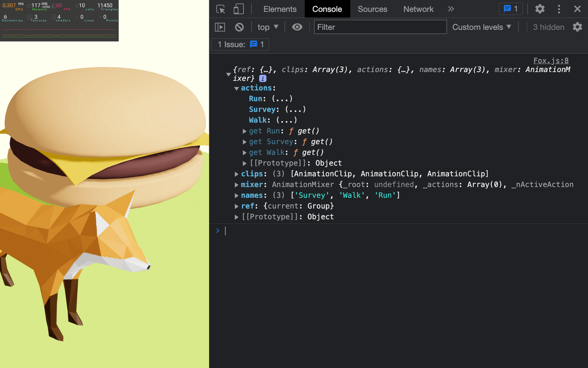Screen dimensions: 588x368
Task: Click the issues counter badge in the top bar
Action: click(x=510, y=9)
